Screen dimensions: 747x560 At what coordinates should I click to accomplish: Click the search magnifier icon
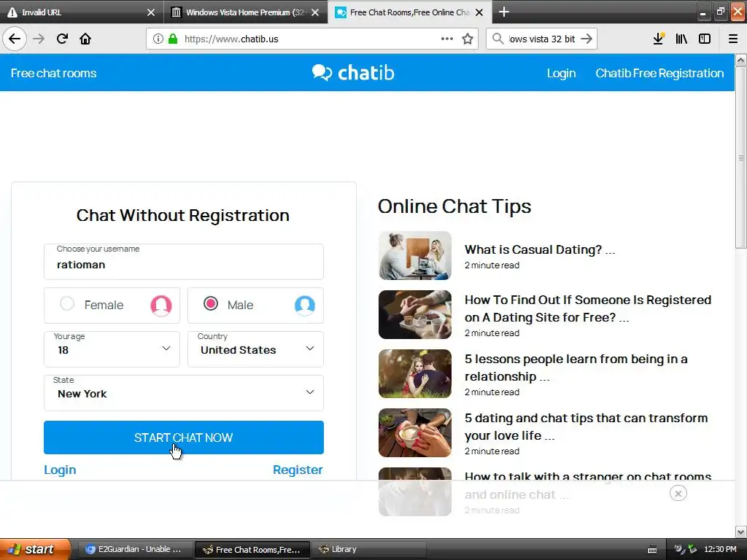(498, 39)
